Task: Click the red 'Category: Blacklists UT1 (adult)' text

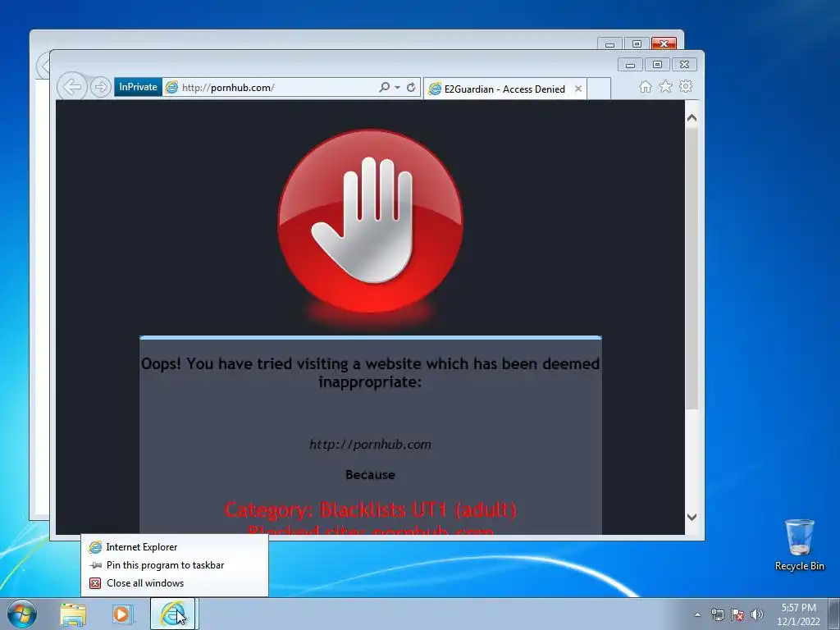Action: pyautogui.click(x=370, y=509)
